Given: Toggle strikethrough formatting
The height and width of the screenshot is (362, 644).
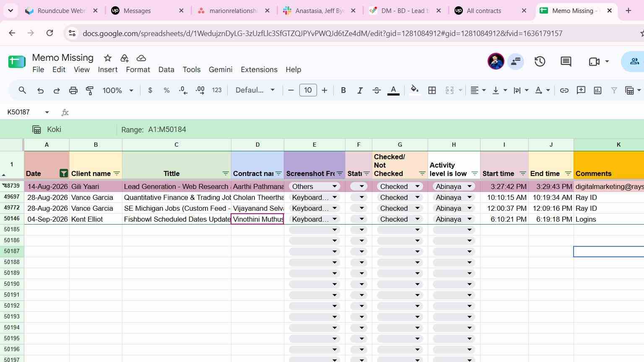Looking at the screenshot, I should [377, 90].
